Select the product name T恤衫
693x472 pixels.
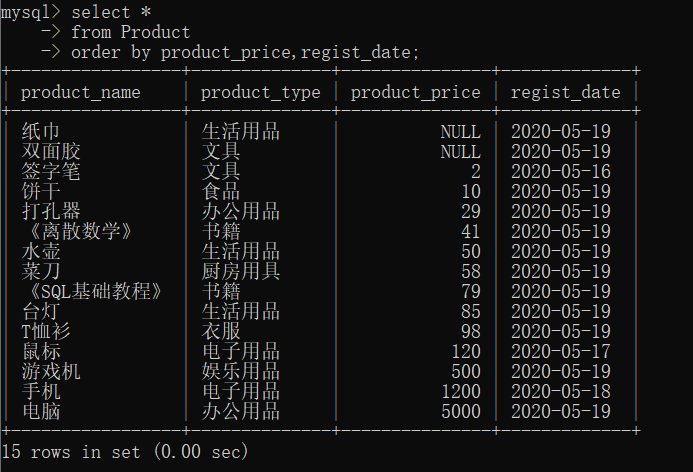tap(46, 331)
